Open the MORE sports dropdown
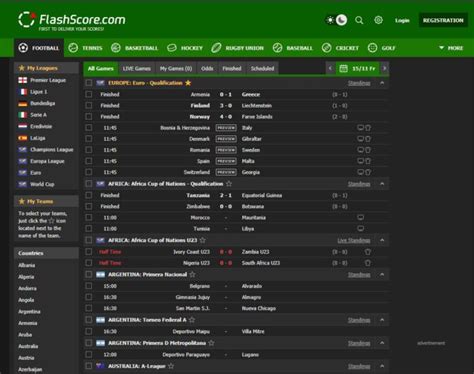This screenshot has height=374, width=474. (451, 48)
